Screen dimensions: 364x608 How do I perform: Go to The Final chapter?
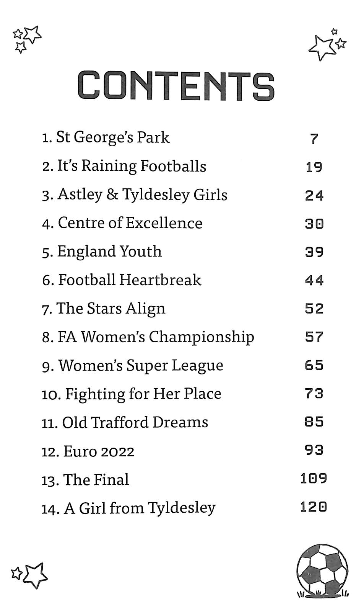pos(85,480)
